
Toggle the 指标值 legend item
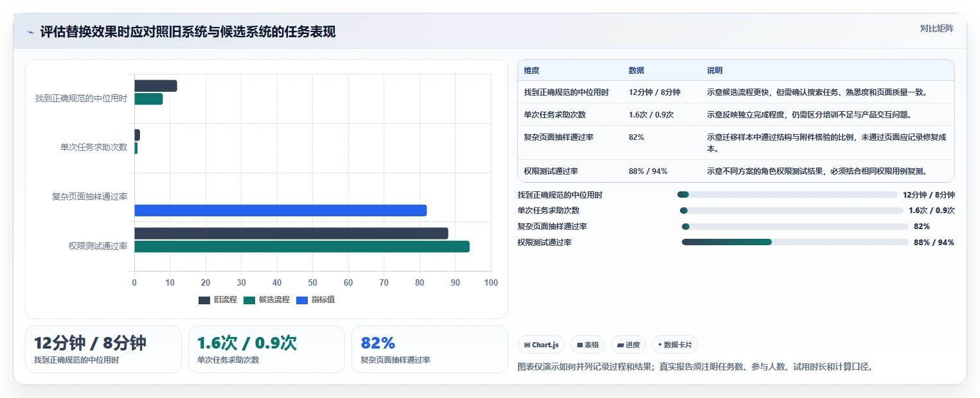coord(316,300)
